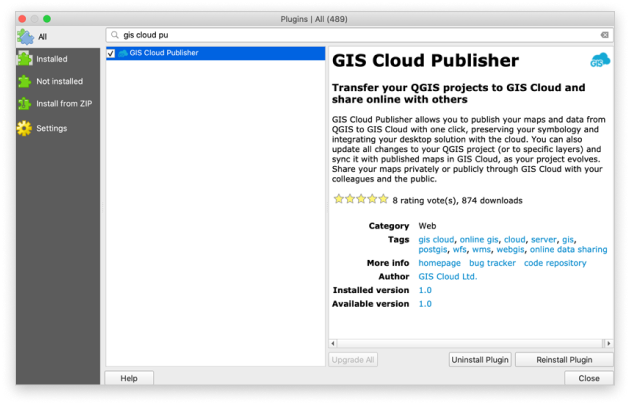This screenshot has width=630, height=405.
Task: Click the 'server' tag link
Action: point(544,240)
